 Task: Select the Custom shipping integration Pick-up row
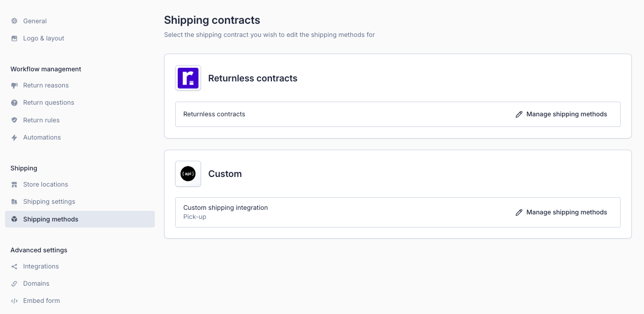coord(225,212)
